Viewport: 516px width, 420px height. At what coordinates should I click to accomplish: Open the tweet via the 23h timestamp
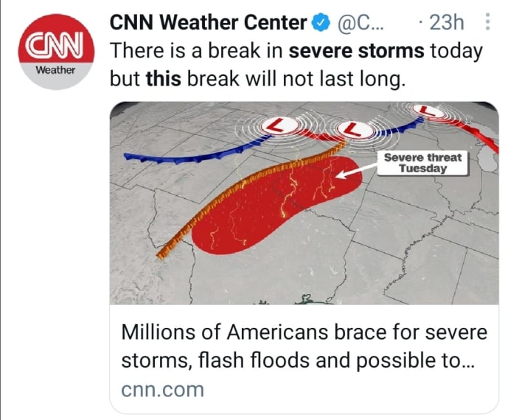point(447,23)
